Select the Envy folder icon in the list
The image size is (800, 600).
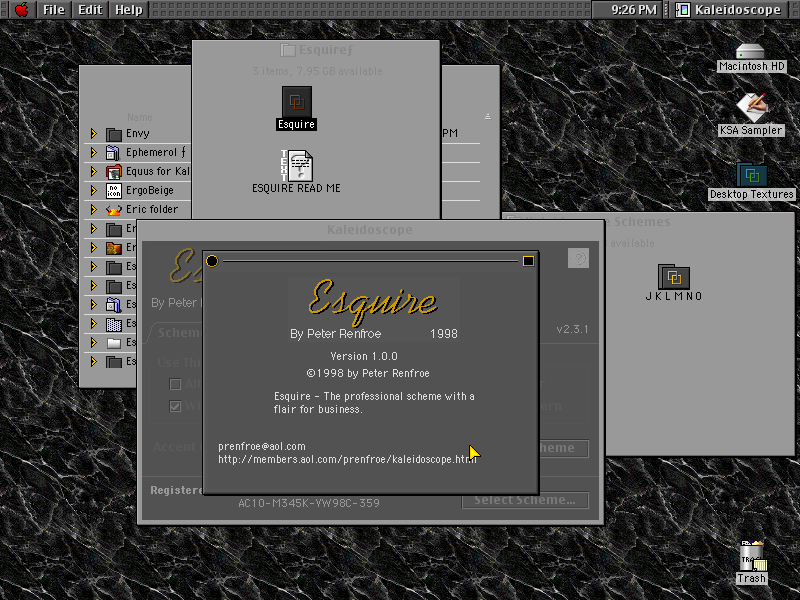(x=114, y=134)
